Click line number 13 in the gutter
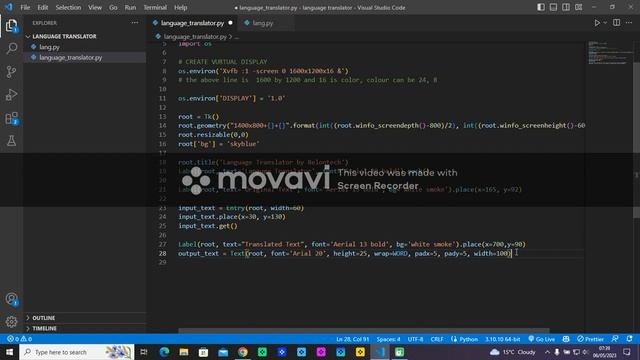 point(162,116)
